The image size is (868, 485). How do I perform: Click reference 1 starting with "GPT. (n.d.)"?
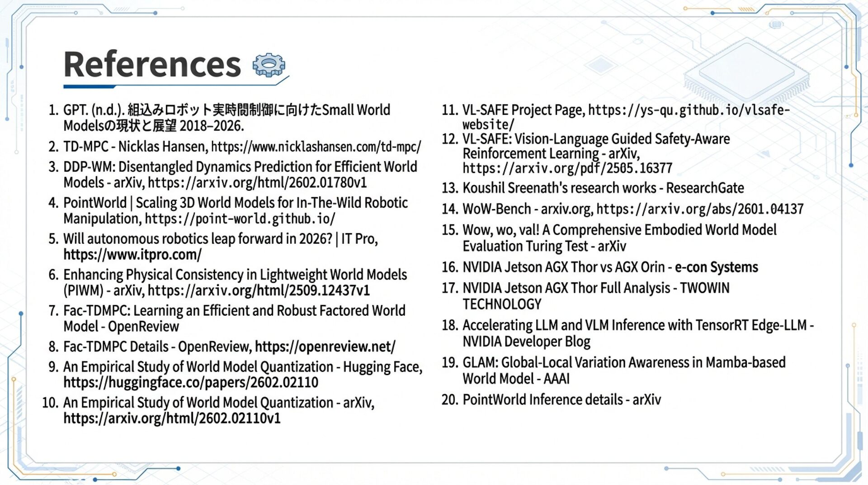point(226,118)
